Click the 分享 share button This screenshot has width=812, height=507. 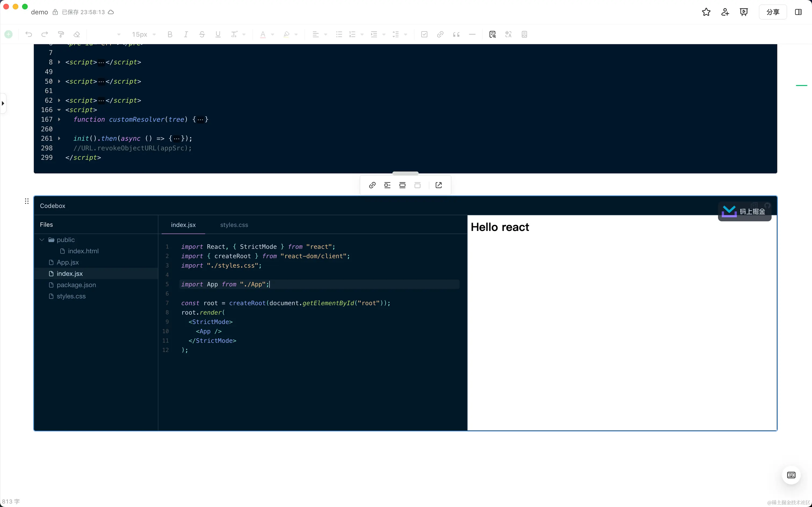[x=773, y=12]
